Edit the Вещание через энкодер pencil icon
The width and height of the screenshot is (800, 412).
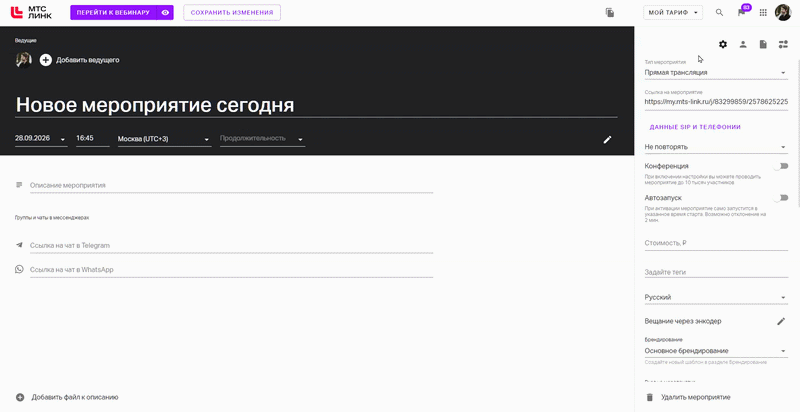point(781,321)
